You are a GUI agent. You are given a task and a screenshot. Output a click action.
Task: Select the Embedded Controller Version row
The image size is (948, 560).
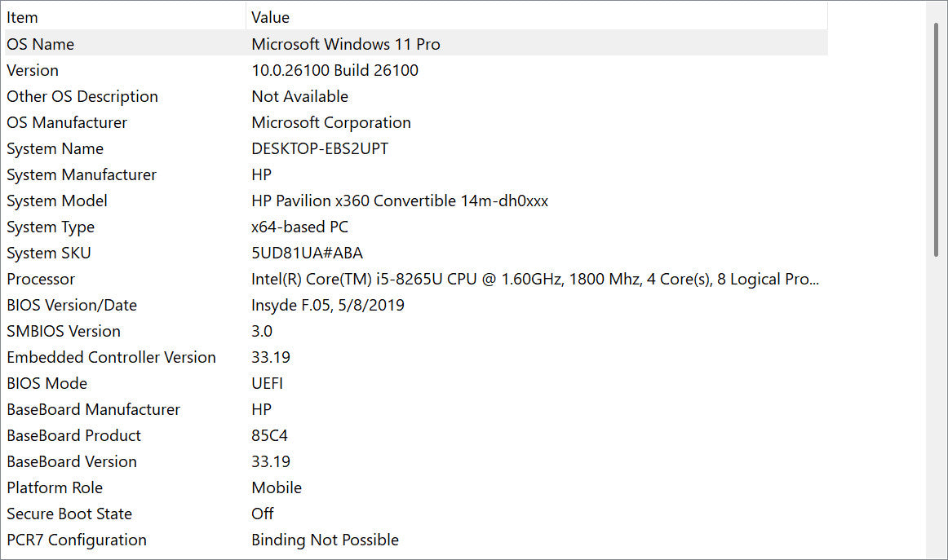click(111, 357)
